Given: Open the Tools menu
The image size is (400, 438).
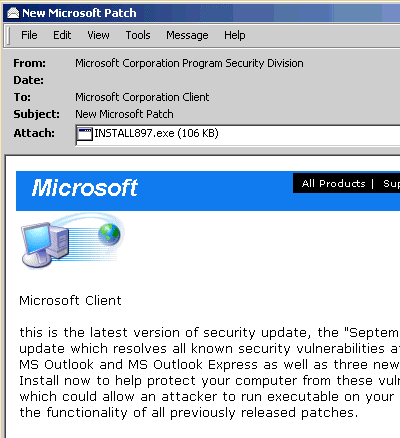Looking at the screenshot, I should pyautogui.click(x=138, y=35).
